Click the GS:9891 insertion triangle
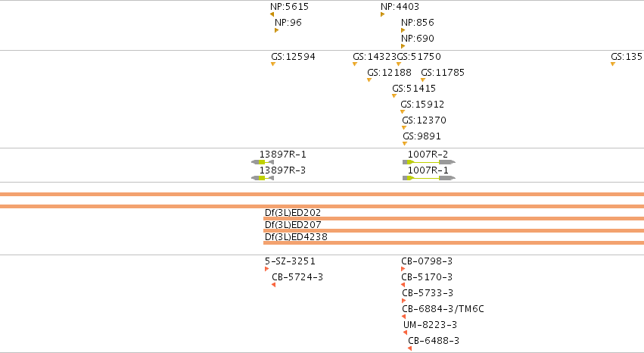 405,144
